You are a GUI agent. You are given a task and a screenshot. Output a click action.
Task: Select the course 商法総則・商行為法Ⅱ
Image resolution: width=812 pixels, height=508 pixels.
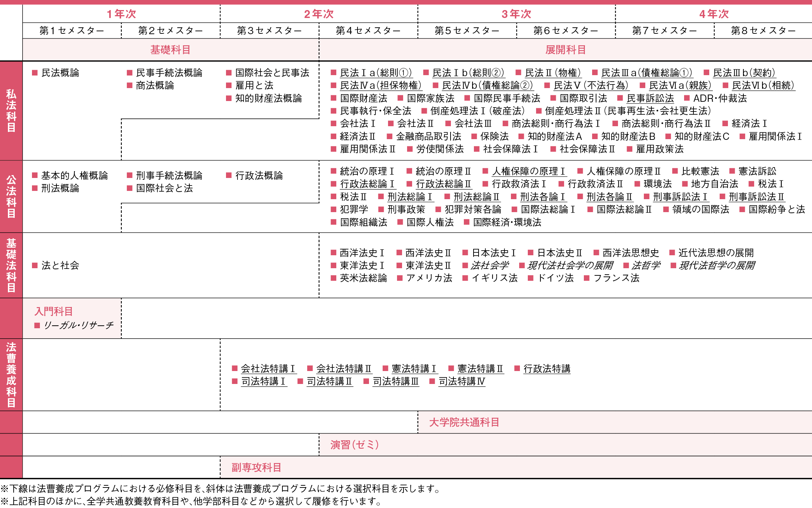point(666,123)
